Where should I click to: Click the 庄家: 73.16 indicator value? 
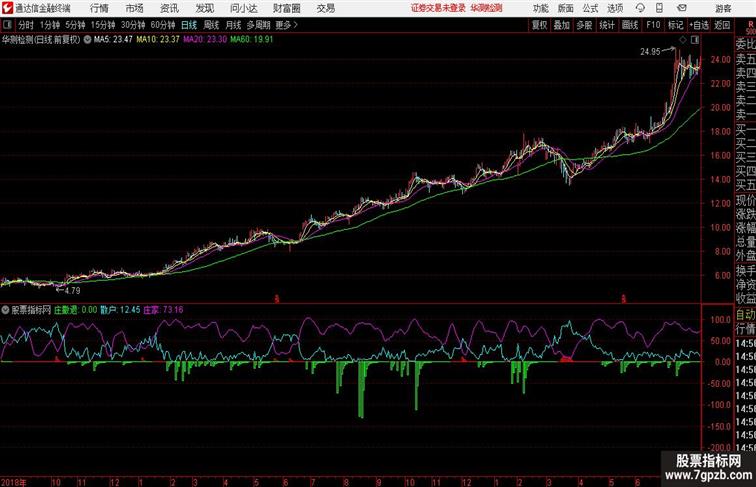coord(163,310)
